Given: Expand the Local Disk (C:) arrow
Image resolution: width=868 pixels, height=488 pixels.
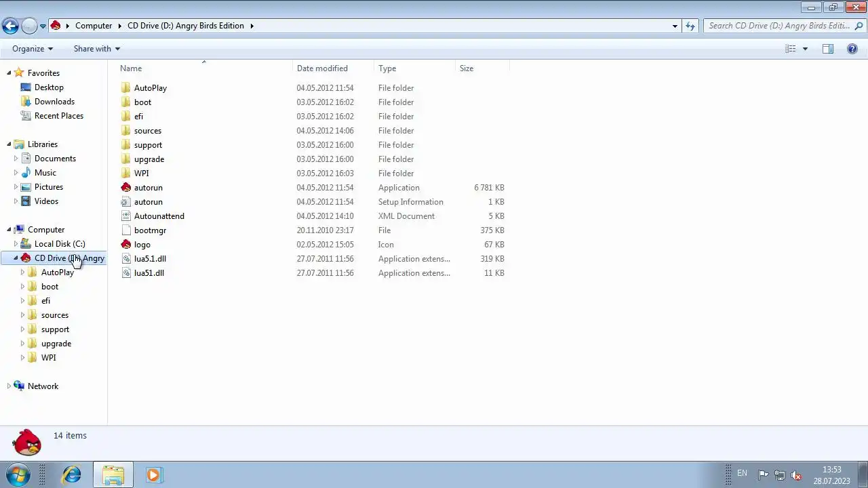Looking at the screenshot, I should [16, 244].
